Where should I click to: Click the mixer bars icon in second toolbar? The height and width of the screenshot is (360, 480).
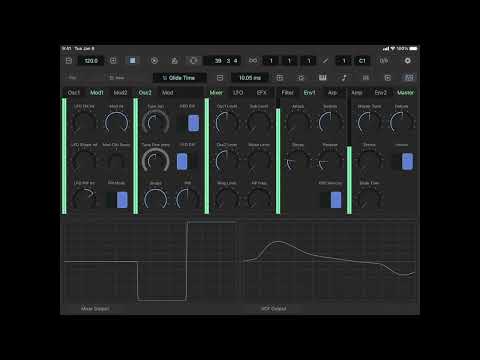coord(366,78)
